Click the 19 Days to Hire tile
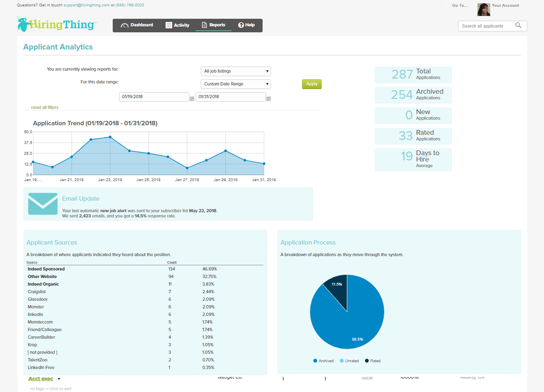 click(413, 160)
